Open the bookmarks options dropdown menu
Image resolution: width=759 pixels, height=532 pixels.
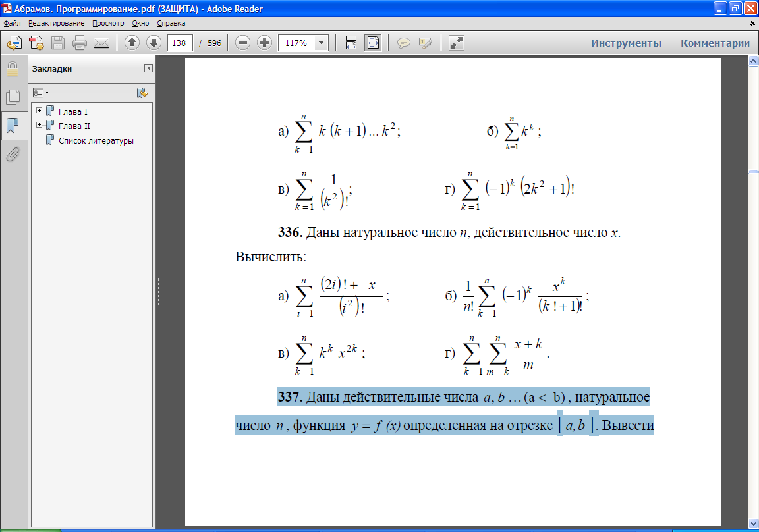(x=41, y=92)
